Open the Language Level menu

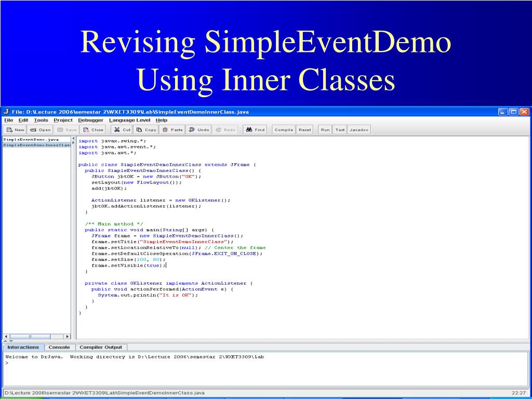click(129, 120)
